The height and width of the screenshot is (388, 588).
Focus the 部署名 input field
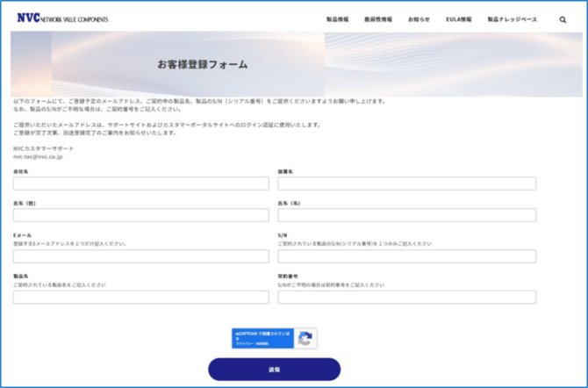(407, 183)
